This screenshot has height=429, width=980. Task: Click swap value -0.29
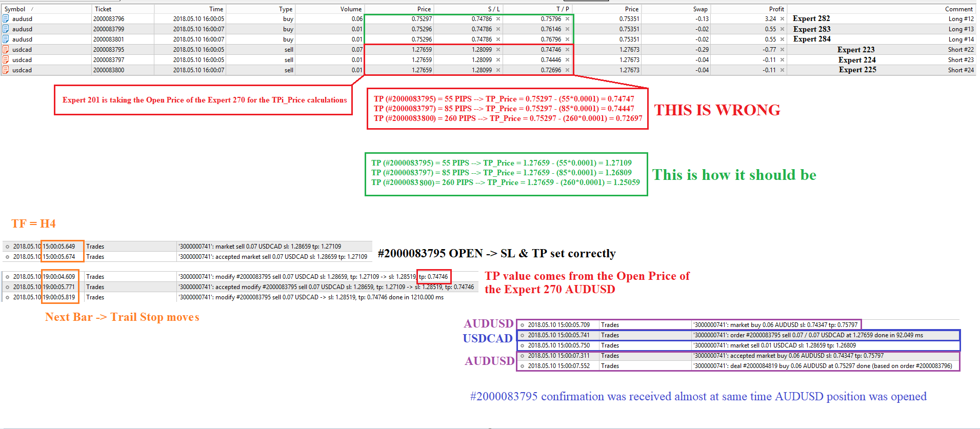click(702, 50)
